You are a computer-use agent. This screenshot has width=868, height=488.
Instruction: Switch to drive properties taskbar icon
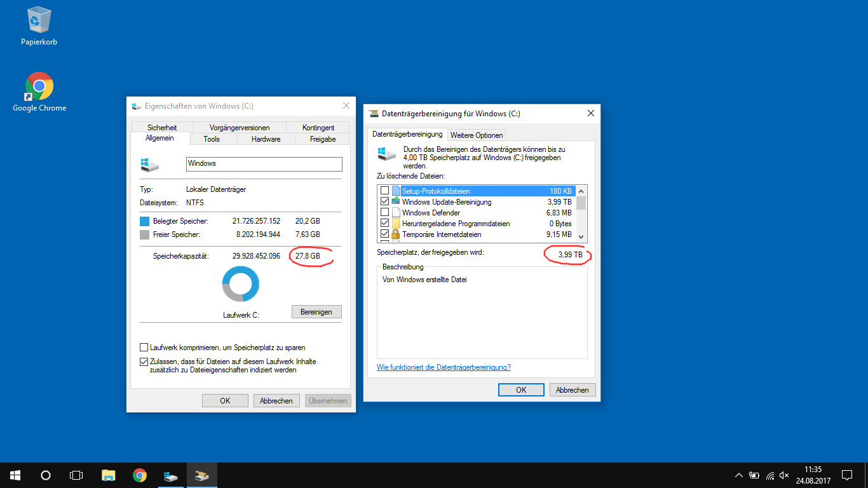pos(171,475)
